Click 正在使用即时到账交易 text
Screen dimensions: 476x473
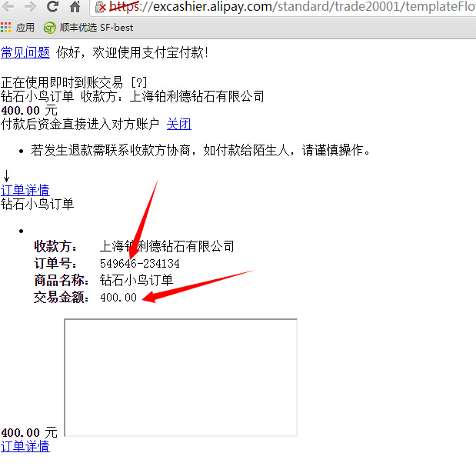[62, 82]
